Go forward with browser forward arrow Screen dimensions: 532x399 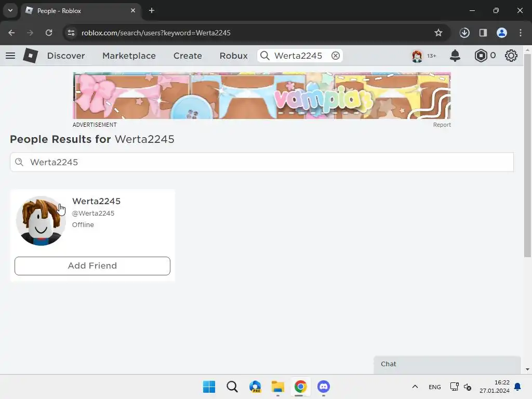(x=30, y=33)
